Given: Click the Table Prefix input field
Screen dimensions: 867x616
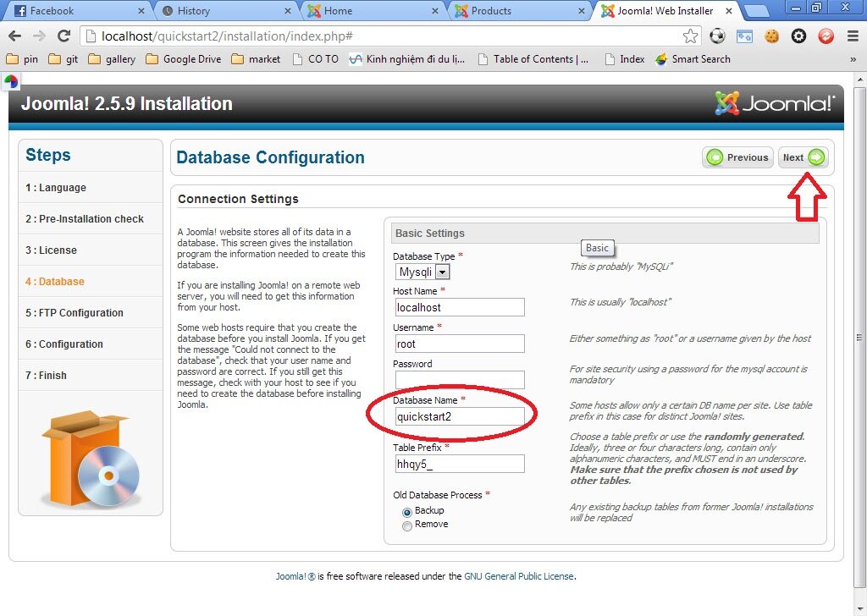Looking at the screenshot, I should pos(458,464).
